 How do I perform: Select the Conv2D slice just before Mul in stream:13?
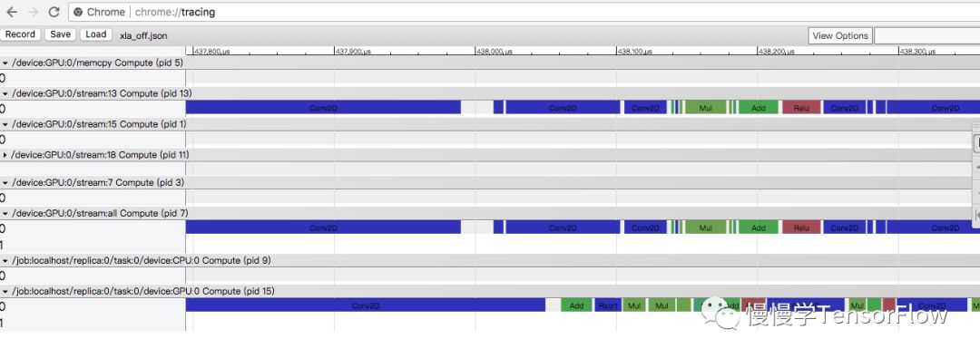646,108
